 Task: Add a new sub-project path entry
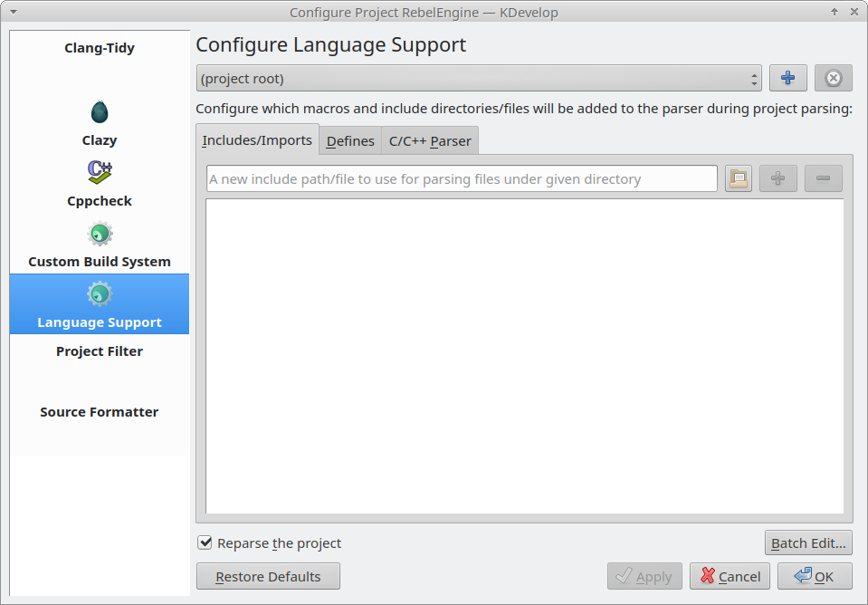coord(787,78)
